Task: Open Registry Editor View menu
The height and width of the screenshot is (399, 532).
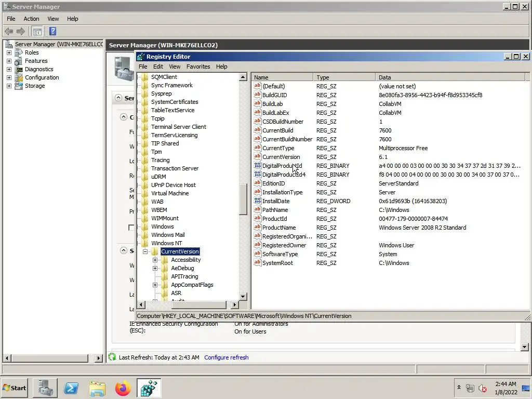Action: [175, 66]
